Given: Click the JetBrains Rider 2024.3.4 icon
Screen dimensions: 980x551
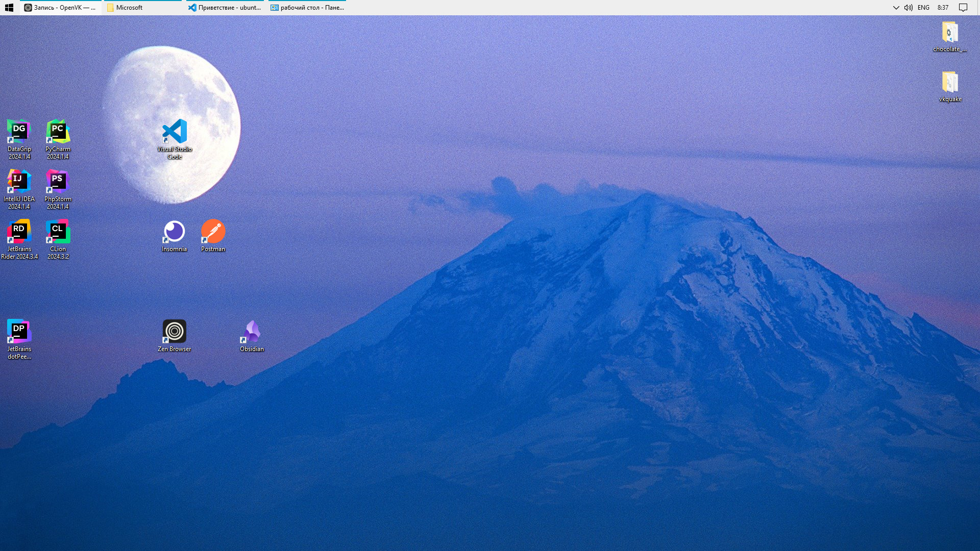Looking at the screenshot, I should (19, 232).
